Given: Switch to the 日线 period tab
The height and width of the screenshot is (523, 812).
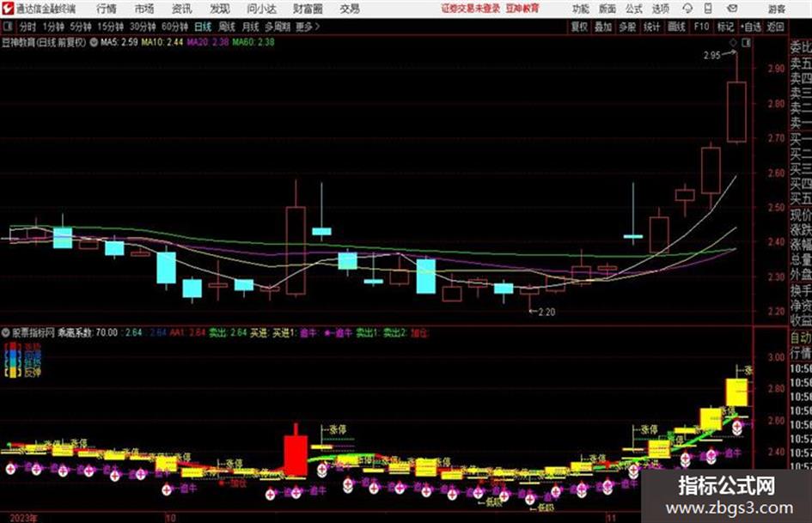Looking at the screenshot, I should click(x=203, y=27).
